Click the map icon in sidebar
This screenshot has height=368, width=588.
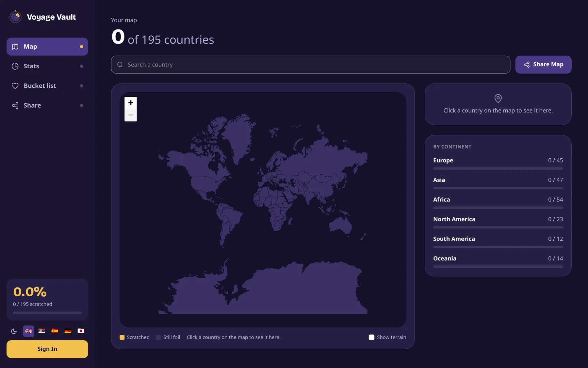15,46
